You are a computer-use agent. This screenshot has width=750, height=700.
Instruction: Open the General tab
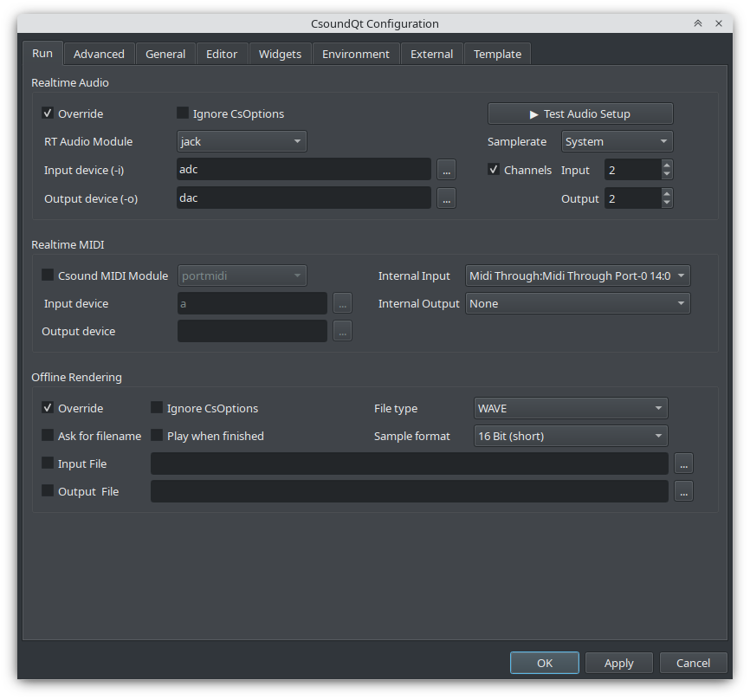click(x=165, y=54)
